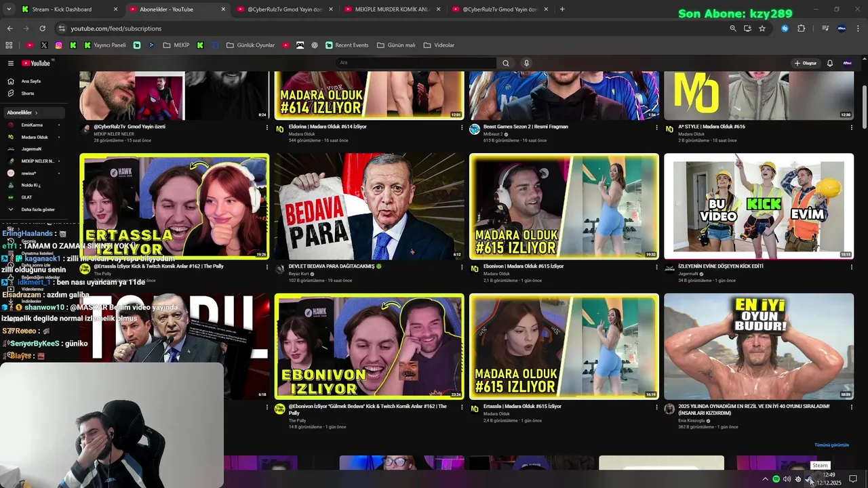Open 'A* STYLE | Madara Olduk #616' title
This screenshot has height=488, width=868.
tap(711, 127)
